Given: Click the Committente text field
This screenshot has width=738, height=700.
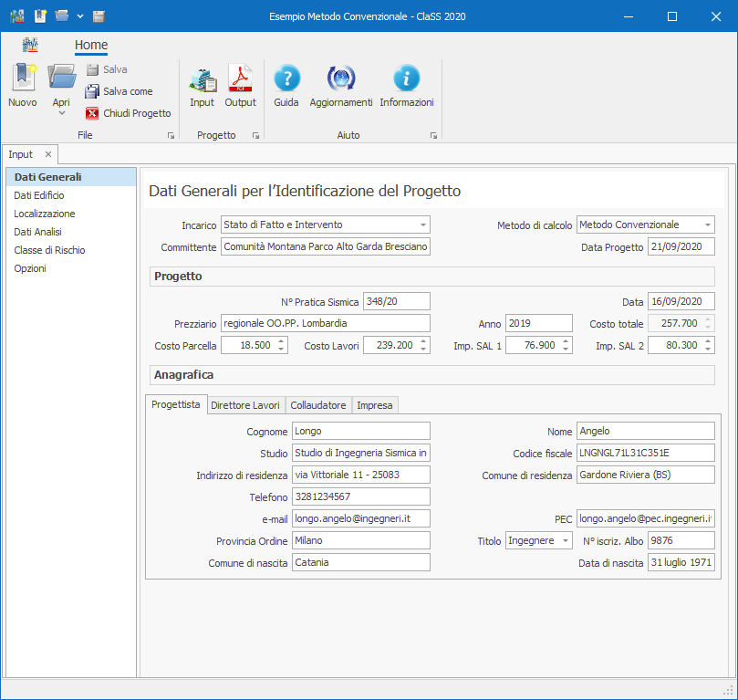Looking at the screenshot, I should point(325,247).
